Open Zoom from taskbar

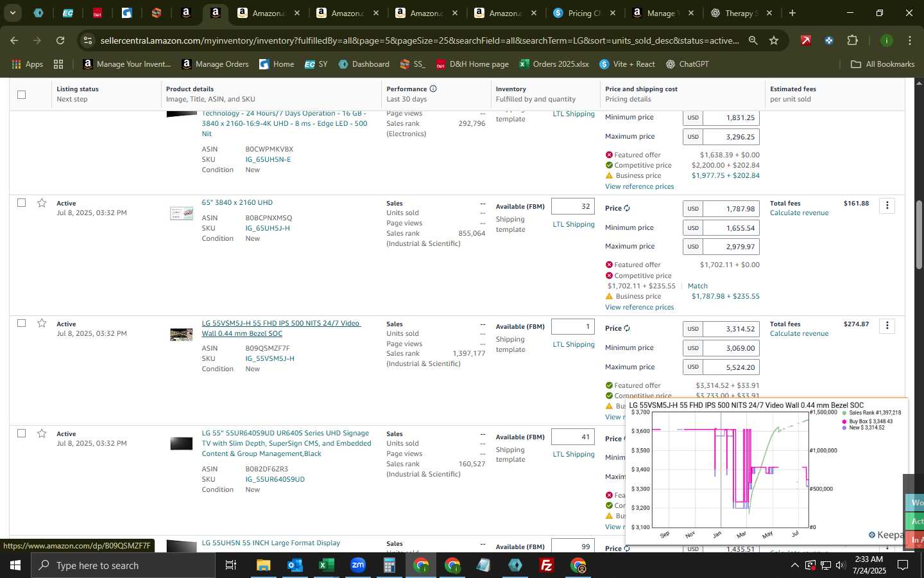point(357,565)
